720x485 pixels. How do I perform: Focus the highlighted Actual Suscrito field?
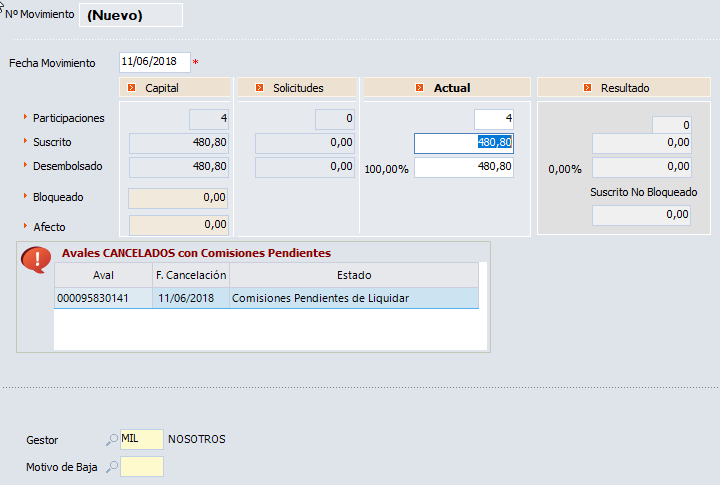pyautogui.click(x=464, y=143)
